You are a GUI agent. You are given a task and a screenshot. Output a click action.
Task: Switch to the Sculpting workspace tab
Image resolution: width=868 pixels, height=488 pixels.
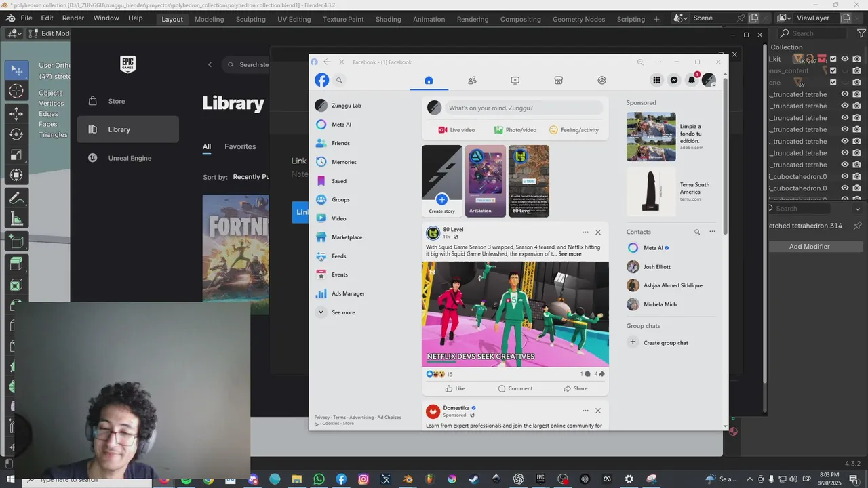pos(251,19)
